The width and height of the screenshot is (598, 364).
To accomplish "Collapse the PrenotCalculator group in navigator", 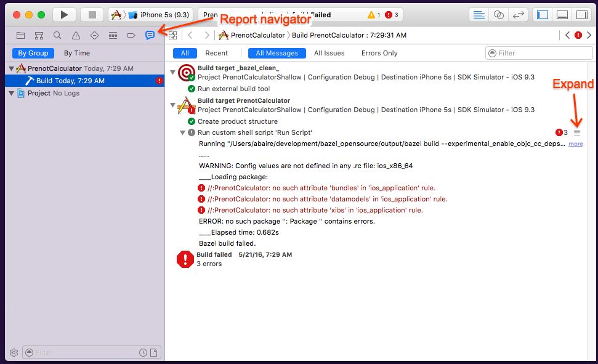I will pos(12,69).
